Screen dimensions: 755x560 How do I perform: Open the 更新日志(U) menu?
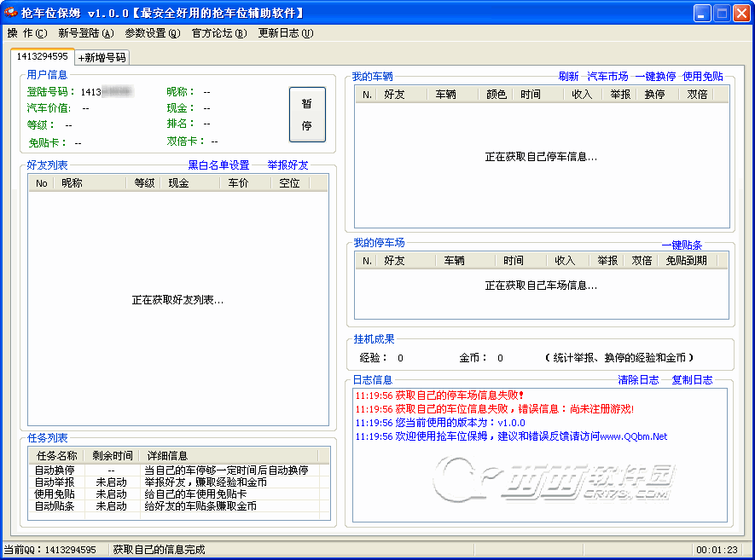click(x=285, y=33)
